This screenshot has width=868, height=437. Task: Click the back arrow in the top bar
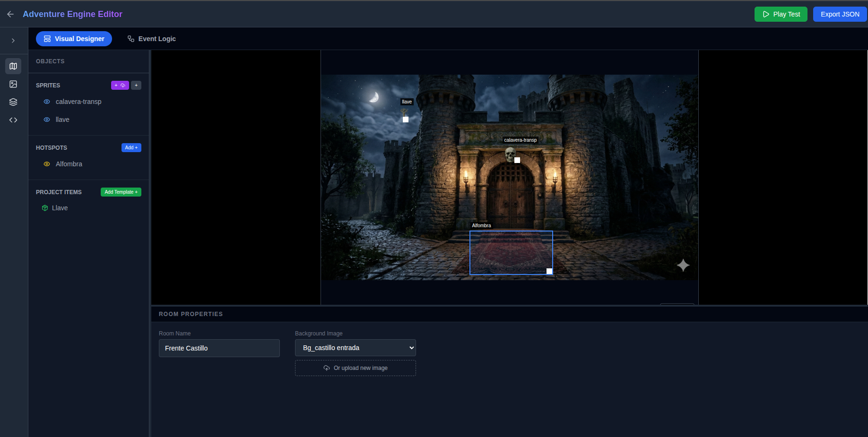10,14
